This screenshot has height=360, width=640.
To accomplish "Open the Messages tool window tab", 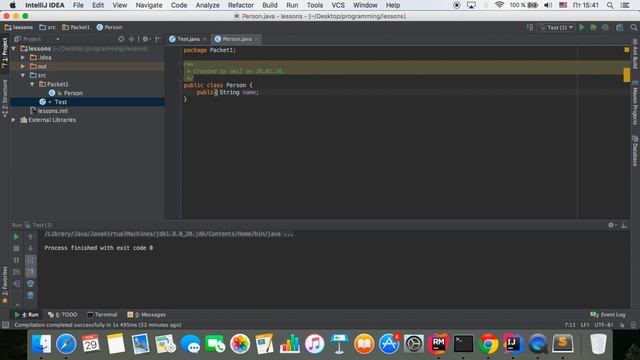I will (x=146, y=315).
